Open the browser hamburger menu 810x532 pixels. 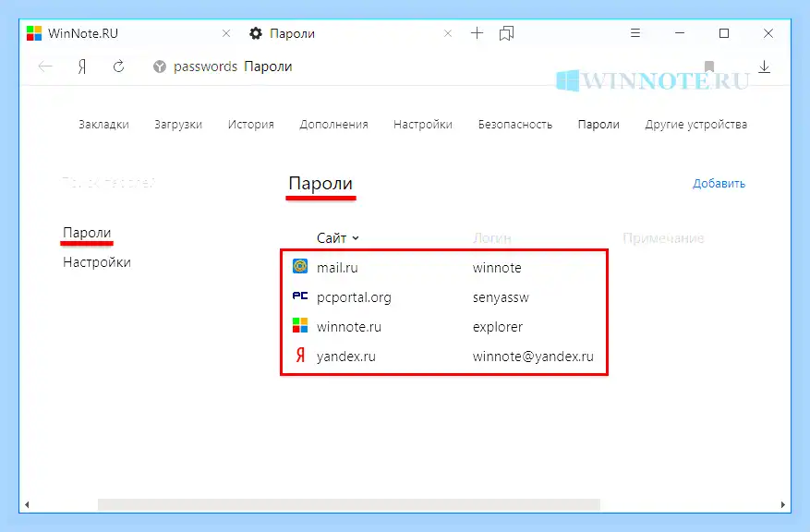pyautogui.click(x=635, y=33)
